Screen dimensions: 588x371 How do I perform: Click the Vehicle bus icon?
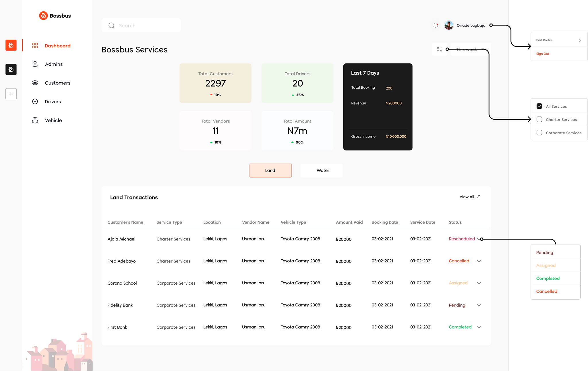tap(35, 120)
